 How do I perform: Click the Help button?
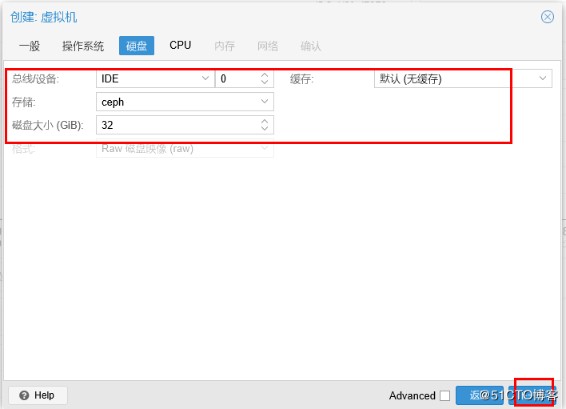38,395
